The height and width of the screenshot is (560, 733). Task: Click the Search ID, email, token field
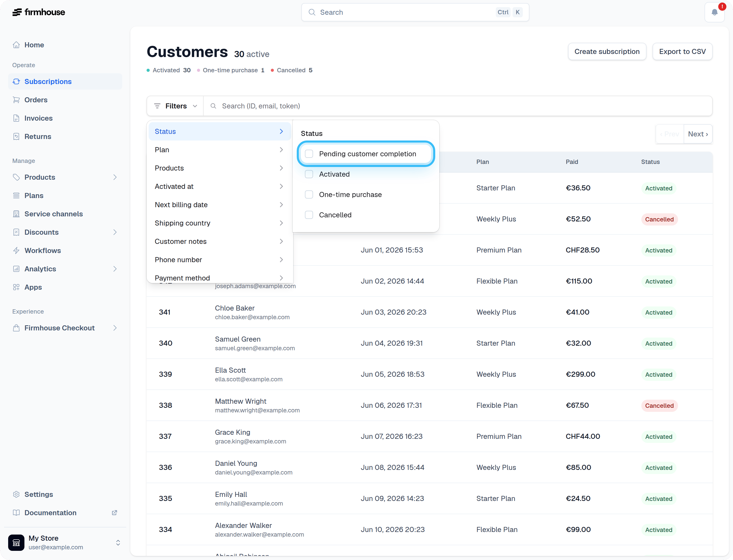[458, 106]
